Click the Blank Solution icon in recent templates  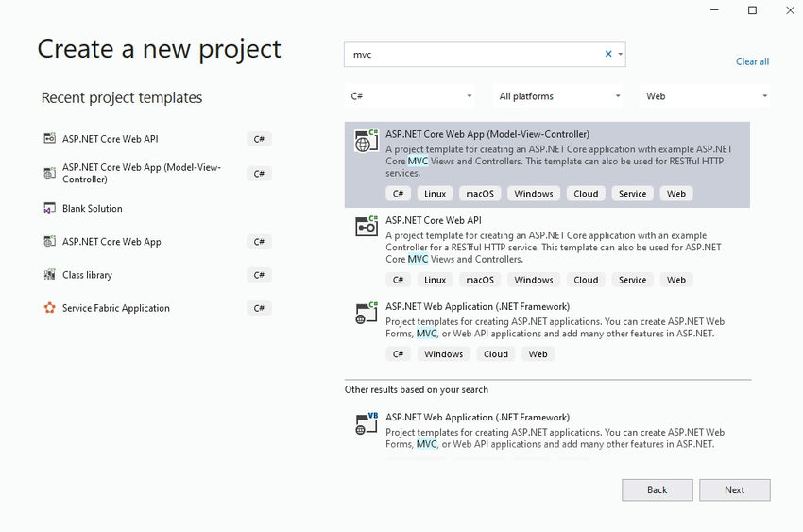coord(50,208)
